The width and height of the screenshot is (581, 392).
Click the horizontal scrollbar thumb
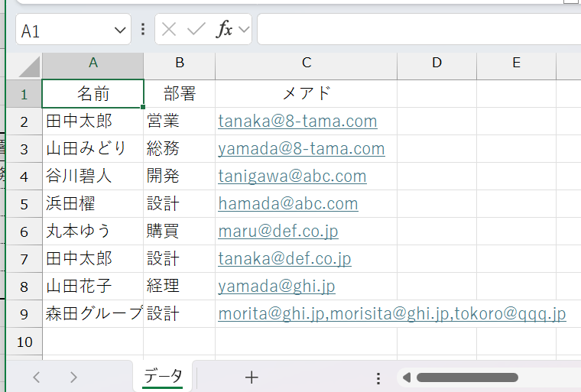pos(466,377)
